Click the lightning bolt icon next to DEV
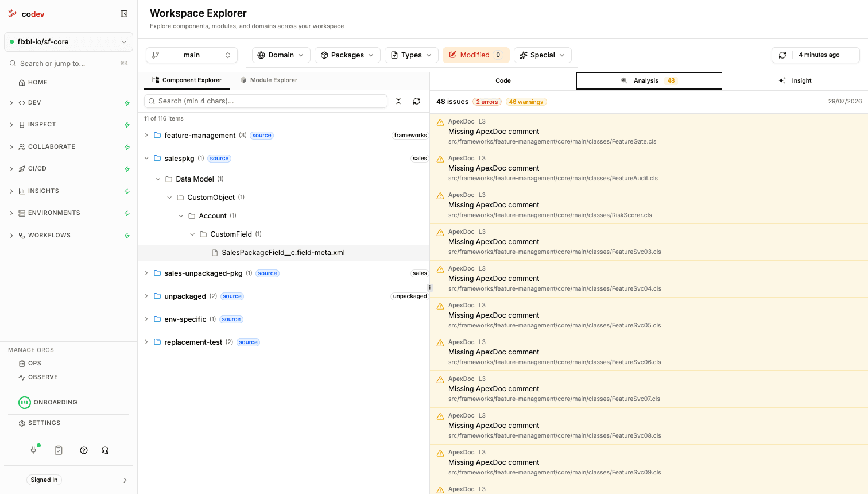The height and width of the screenshot is (494, 868). coord(127,103)
